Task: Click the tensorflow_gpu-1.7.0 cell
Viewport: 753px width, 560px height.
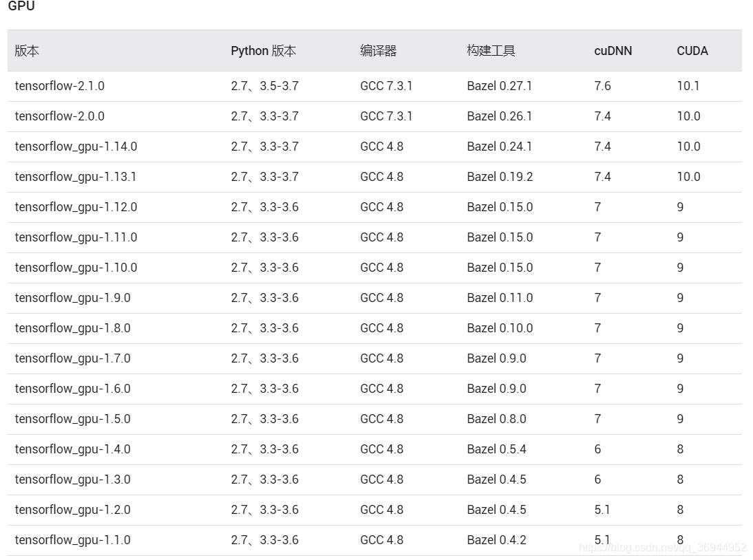Action: click(x=72, y=358)
